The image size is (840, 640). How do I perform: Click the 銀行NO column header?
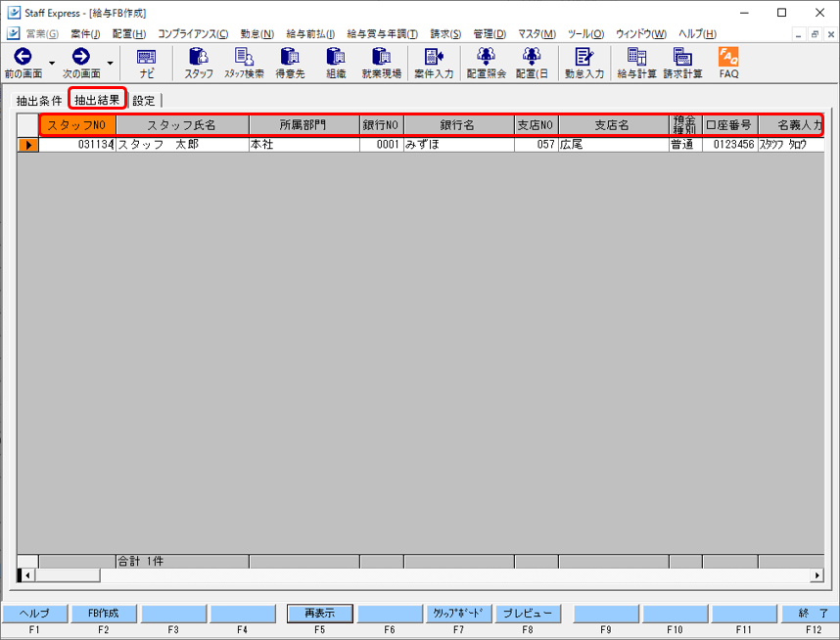(x=382, y=125)
